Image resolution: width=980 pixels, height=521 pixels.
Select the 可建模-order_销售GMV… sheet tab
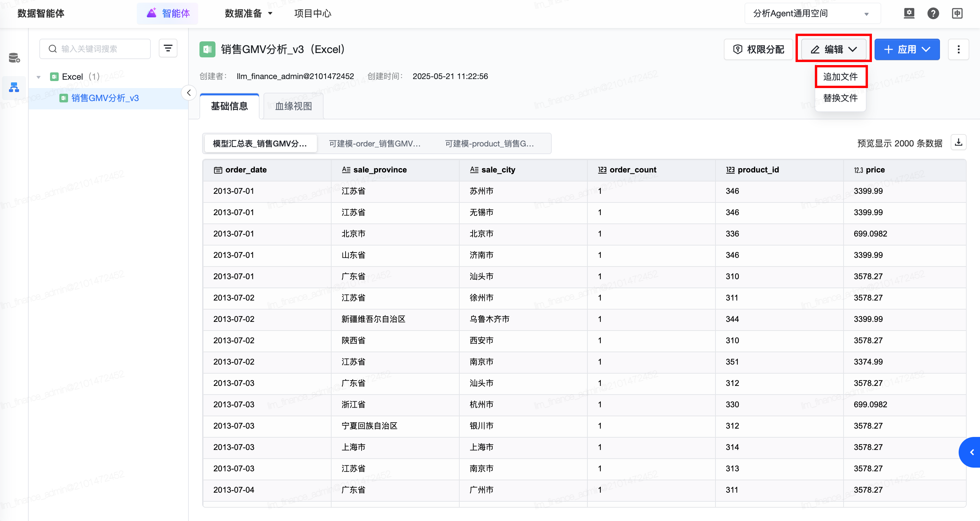click(x=375, y=144)
